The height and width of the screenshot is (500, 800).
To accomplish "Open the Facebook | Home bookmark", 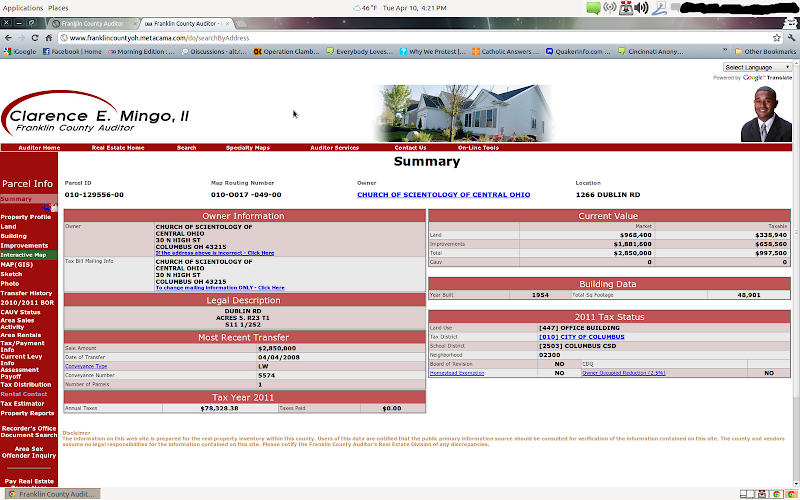I will (x=72, y=52).
